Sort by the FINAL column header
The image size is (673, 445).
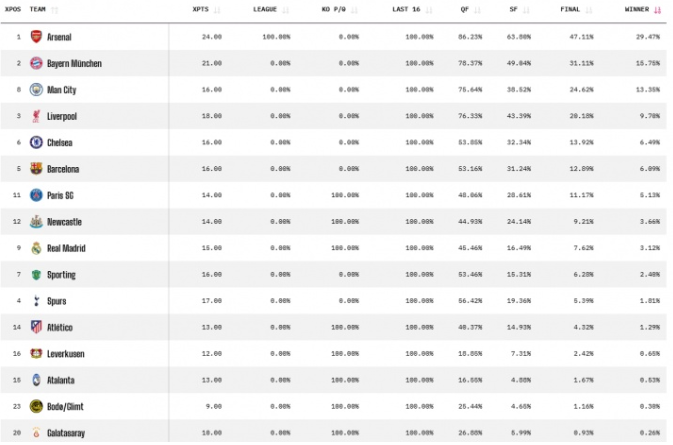point(579,9)
